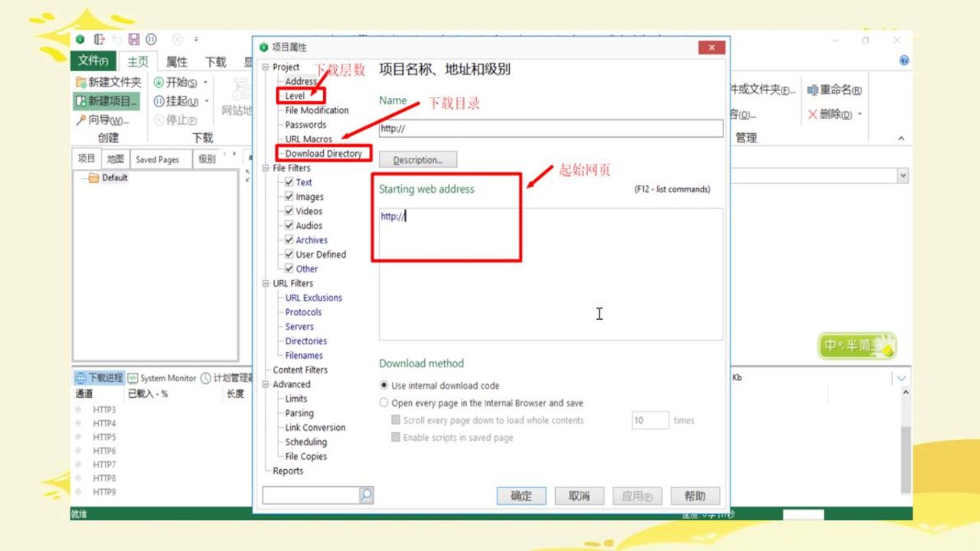Click 重命名 rename button
The height and width of the screenshot is (551, 980).
click(835, 90)
